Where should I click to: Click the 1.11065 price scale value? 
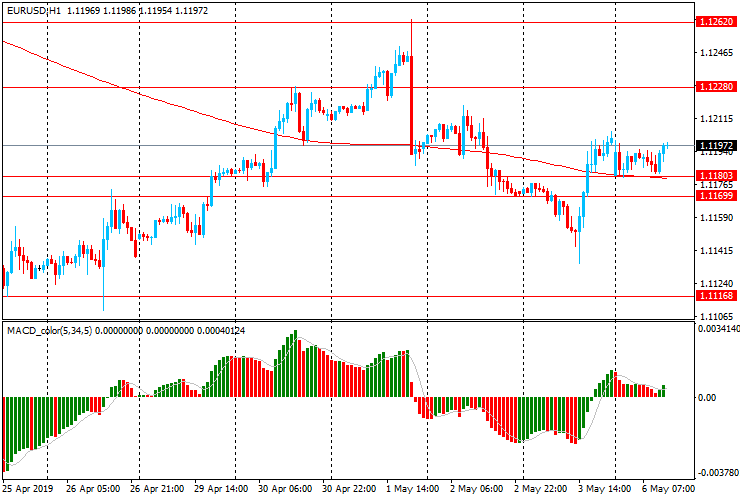point(716,316)
